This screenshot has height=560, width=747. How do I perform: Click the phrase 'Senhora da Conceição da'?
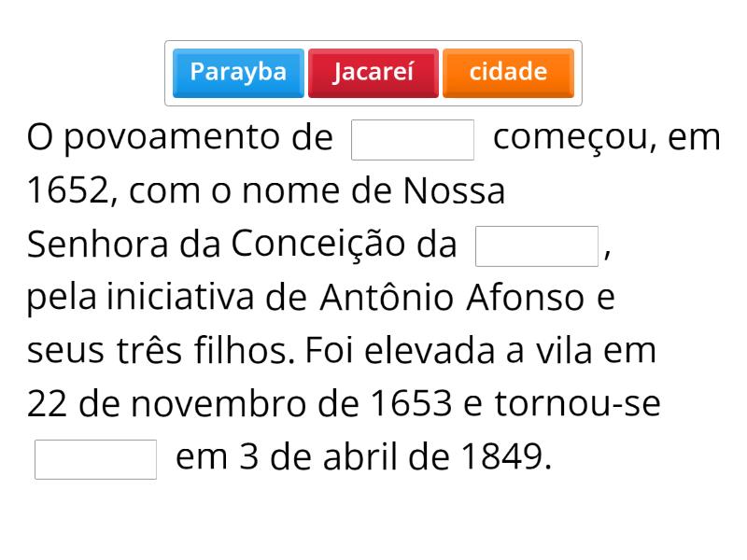point(242,245)
